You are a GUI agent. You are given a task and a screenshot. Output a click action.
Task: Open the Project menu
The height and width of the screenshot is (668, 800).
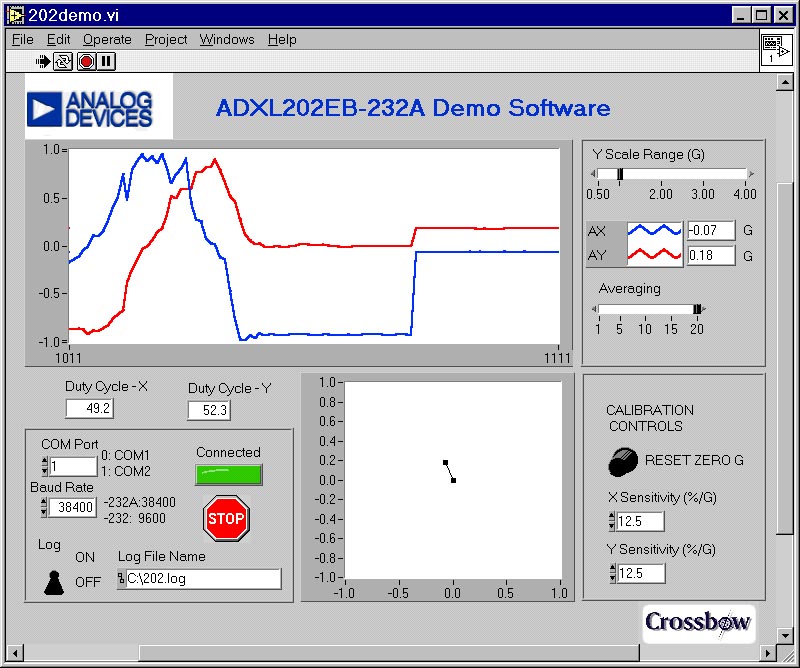coord(166,39)
